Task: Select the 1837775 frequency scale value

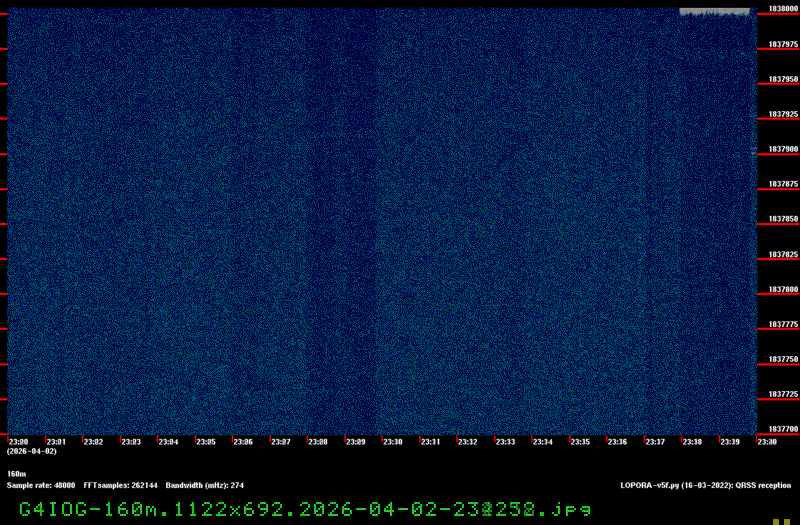Action: point(783,324)
